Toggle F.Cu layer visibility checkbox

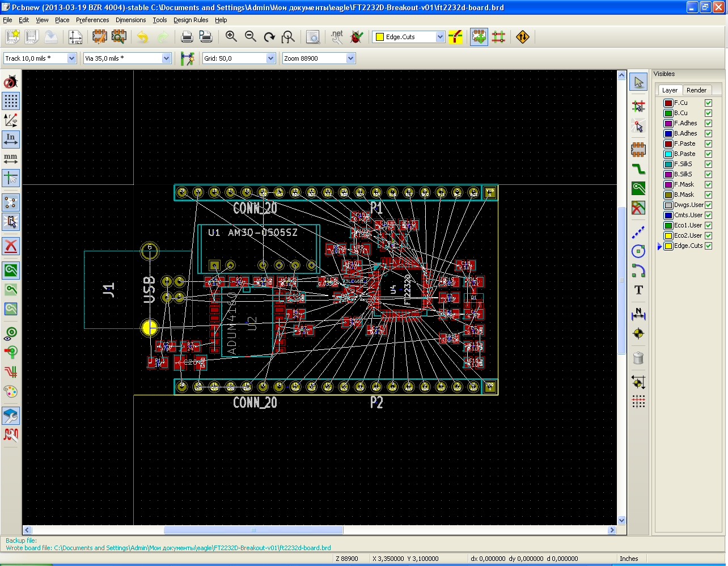tap(708, 103)
